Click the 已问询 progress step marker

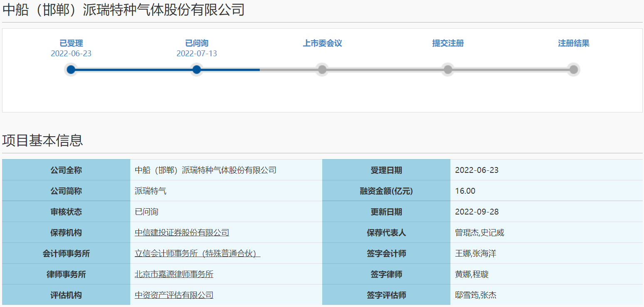197,70
